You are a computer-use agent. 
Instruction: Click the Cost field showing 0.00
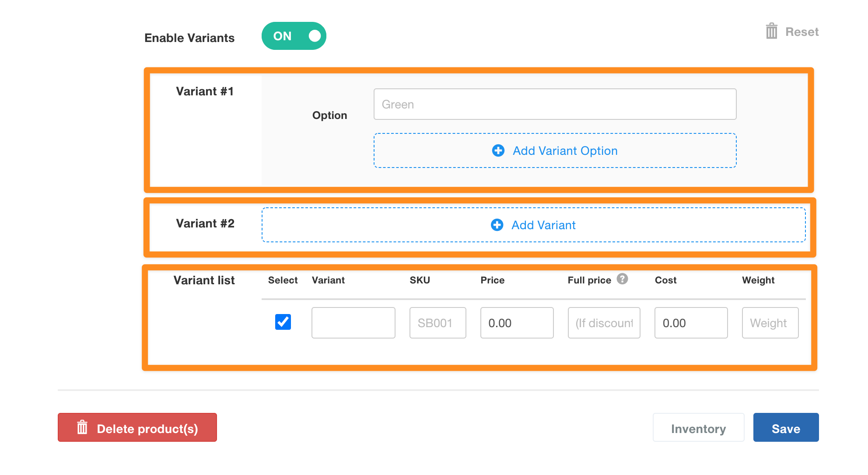tap(691, 323)
